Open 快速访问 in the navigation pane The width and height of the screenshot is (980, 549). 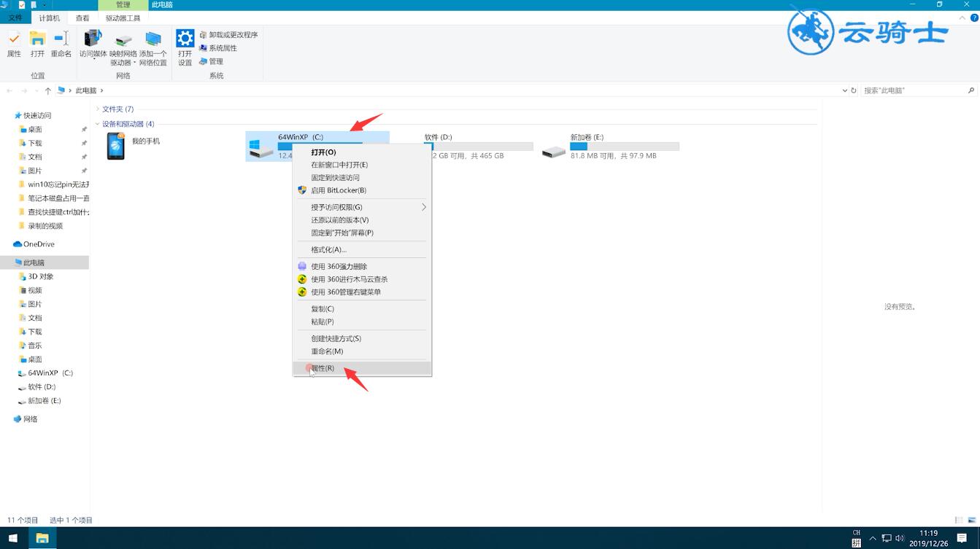[36, 115]
